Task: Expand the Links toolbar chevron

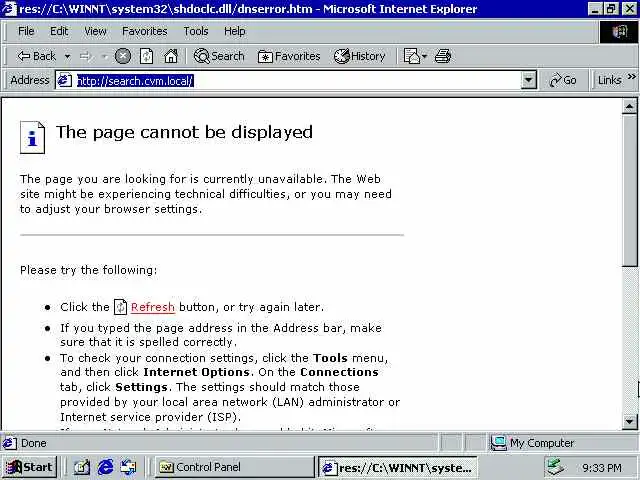Action: tap(632, 77)
